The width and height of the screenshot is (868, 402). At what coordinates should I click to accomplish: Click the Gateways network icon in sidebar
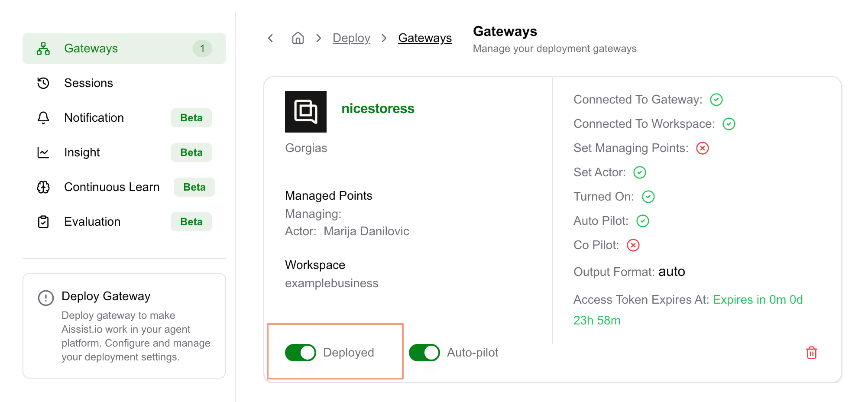43,49
